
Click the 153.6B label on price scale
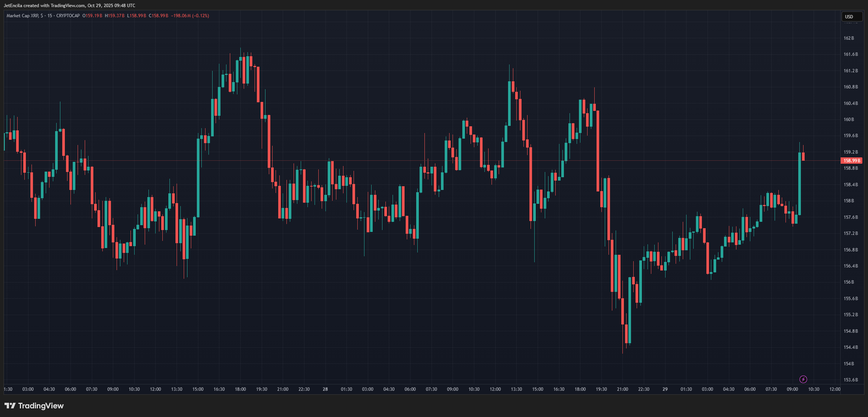pos(850,380)
